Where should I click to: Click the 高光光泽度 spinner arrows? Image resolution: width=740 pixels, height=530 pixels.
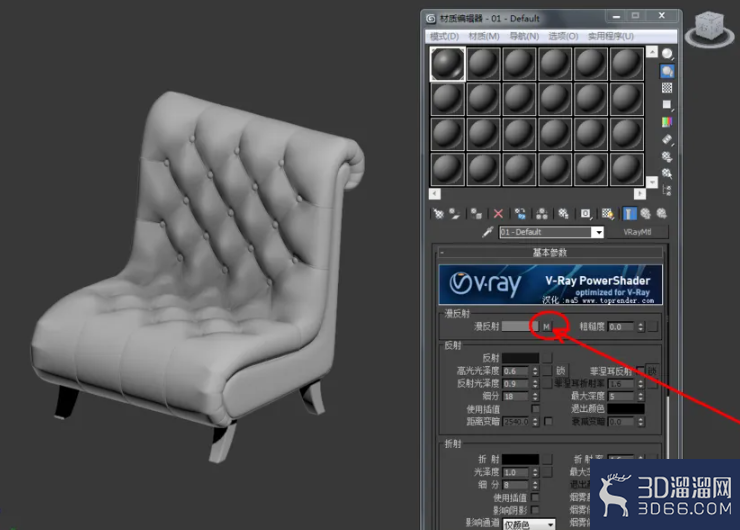(x=535, y=371)
